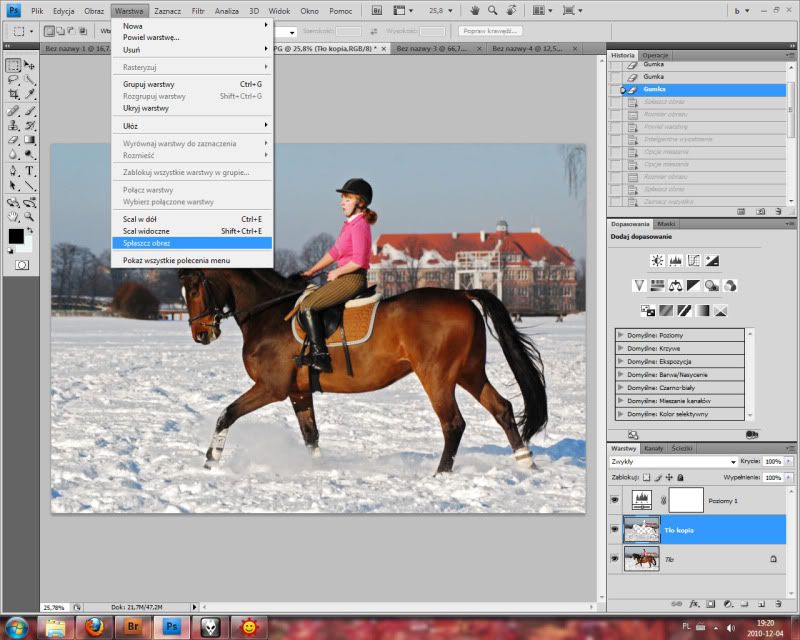800x640 pixels.
Task: Switch to the Kanały tab
Action: click(653, 448)
